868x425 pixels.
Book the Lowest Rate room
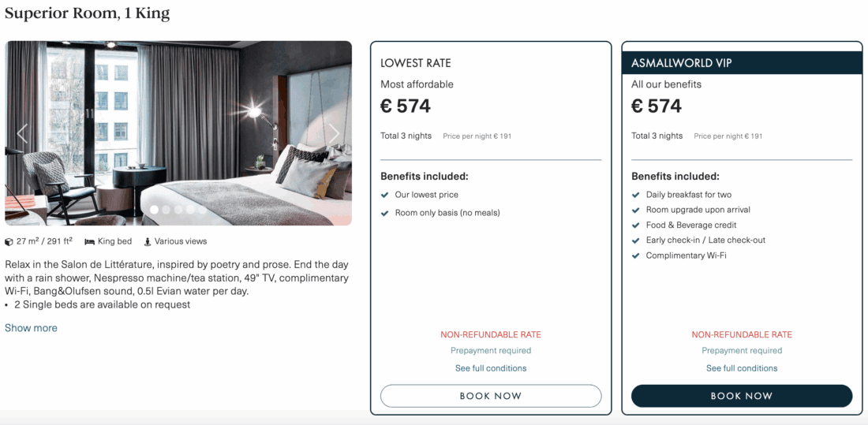click(491, 396)
